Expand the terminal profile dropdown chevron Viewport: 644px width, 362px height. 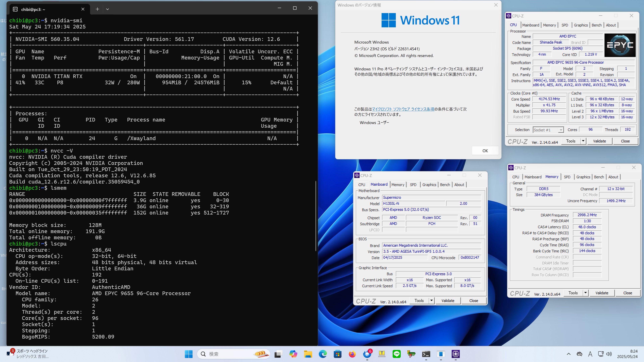pyautogui.click(x=108, y=9)
